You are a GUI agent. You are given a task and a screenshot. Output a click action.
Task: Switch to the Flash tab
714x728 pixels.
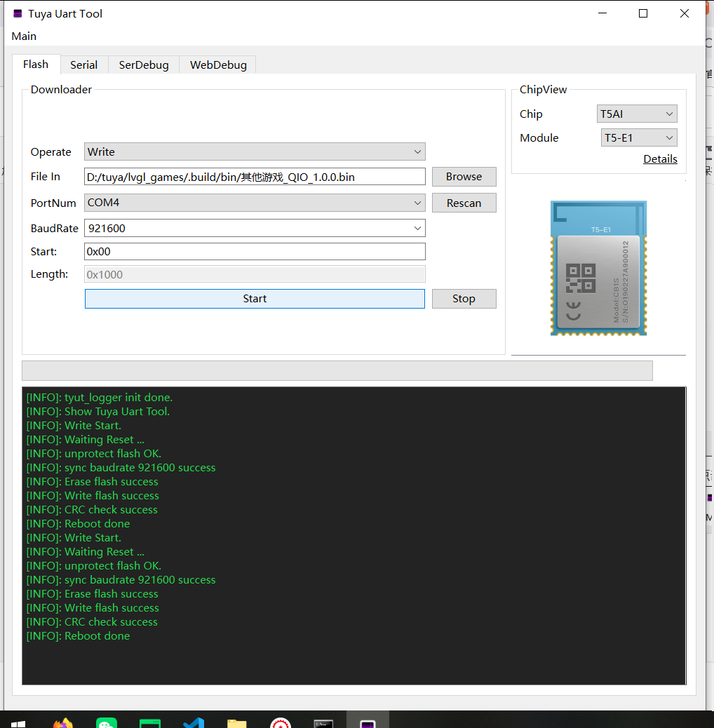click(x=36, y=65)
